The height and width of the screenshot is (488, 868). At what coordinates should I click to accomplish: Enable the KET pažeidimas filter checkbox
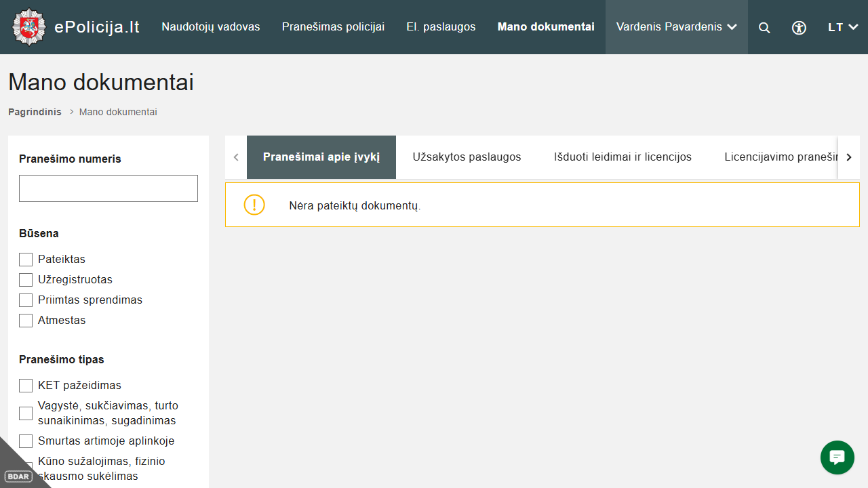click(26, 386)
